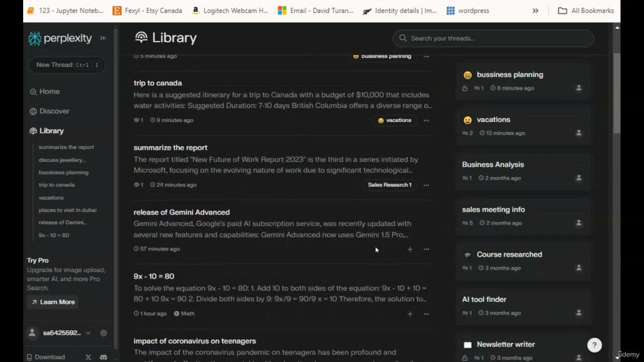Viewport: 644px width, 362px height.
Task: Open account settings gear icon
Action: [x=104, y=333]
